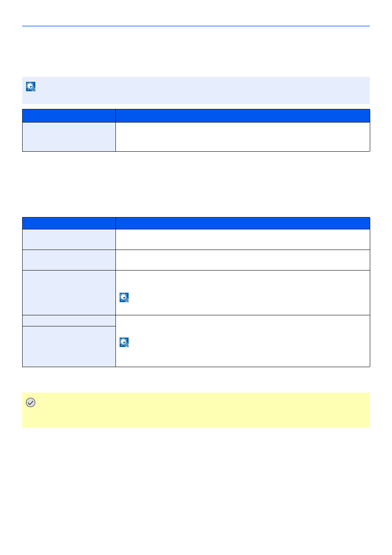The height and width of the screenshot is (555, 392).
Task: Click the second table's first-row light blue cell
Action: click(x=69, y=239)
